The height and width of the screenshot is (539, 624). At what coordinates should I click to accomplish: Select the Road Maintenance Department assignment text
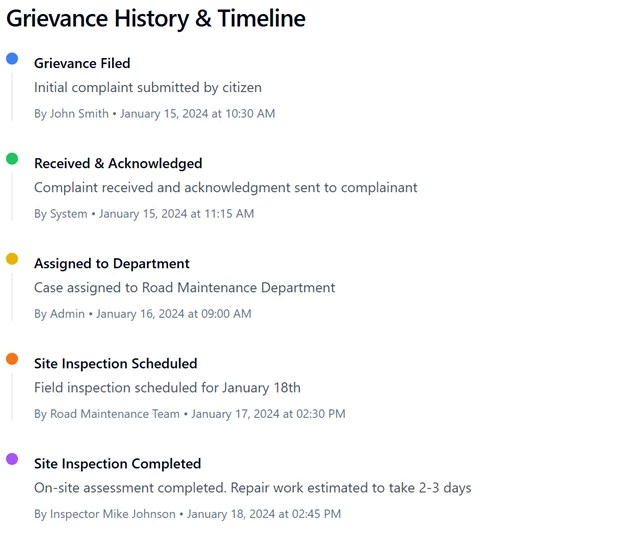[184, 288]
